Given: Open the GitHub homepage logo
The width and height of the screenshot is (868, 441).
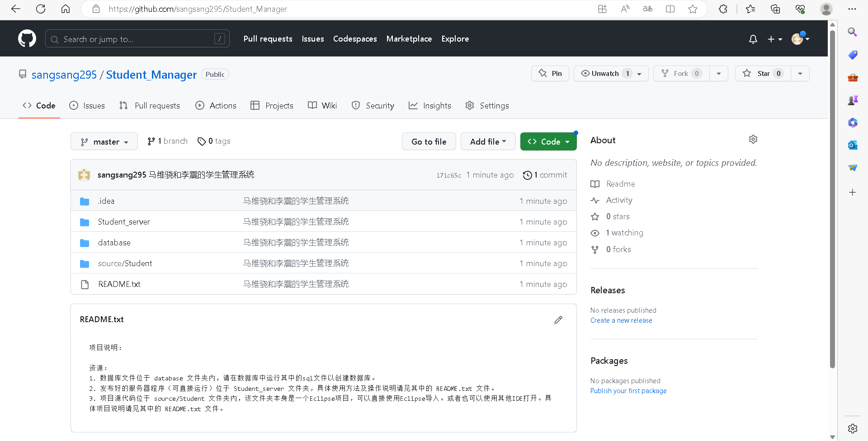Looking at the screenshot, I should tap(27, 39).
